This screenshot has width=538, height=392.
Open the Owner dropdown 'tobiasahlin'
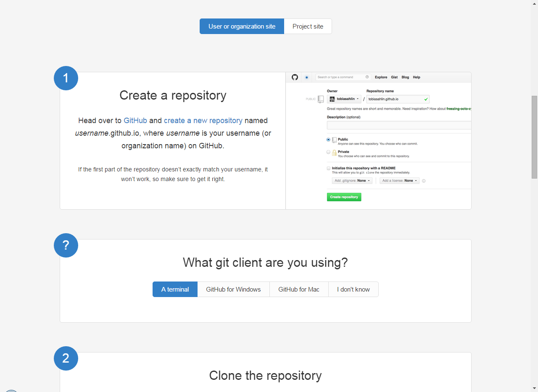(x=344, y=99)
